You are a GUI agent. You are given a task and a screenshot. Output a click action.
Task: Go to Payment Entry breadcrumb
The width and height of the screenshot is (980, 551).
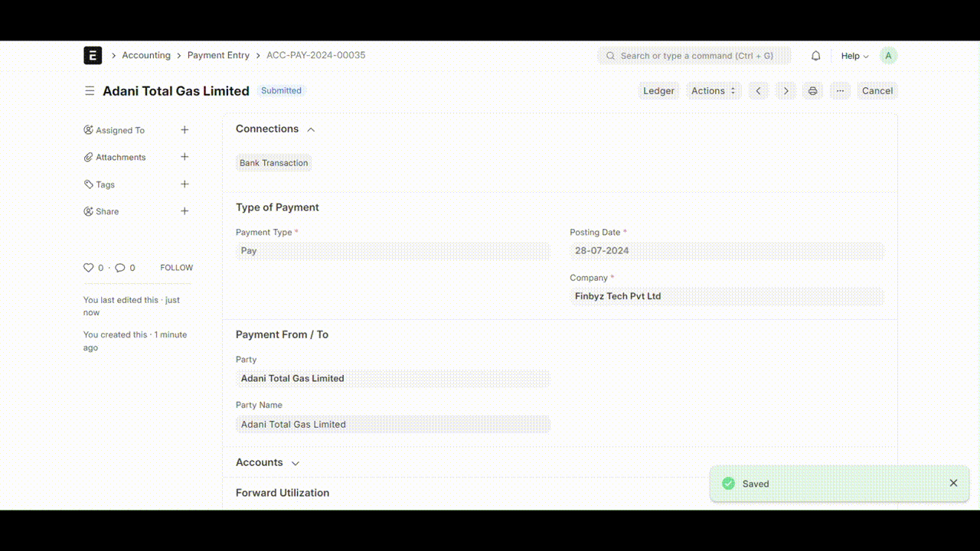[218, 55]
